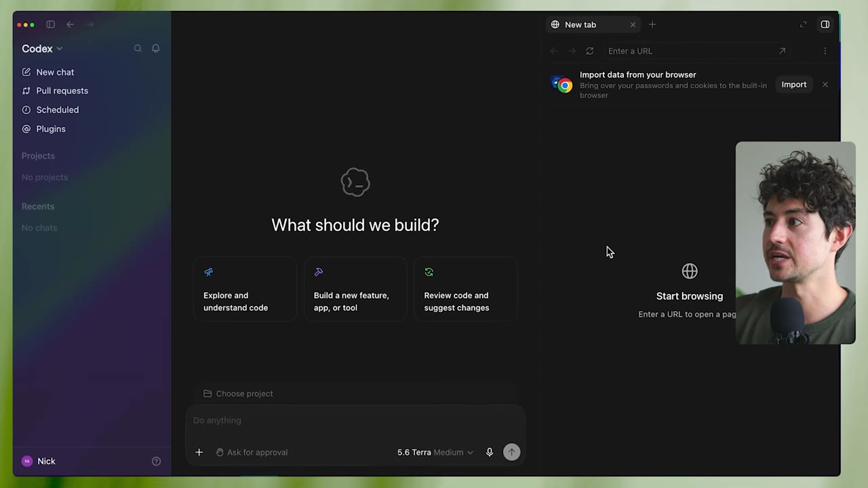The image size is (868, 488).
Task: Click the Recents section header
Action: 38,207
